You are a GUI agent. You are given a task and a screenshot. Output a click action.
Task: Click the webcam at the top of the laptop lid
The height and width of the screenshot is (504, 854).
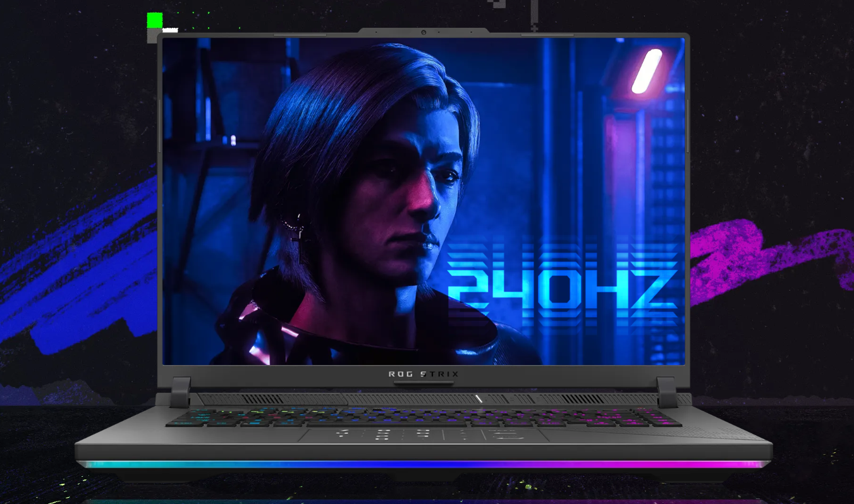tap(424, 32)
